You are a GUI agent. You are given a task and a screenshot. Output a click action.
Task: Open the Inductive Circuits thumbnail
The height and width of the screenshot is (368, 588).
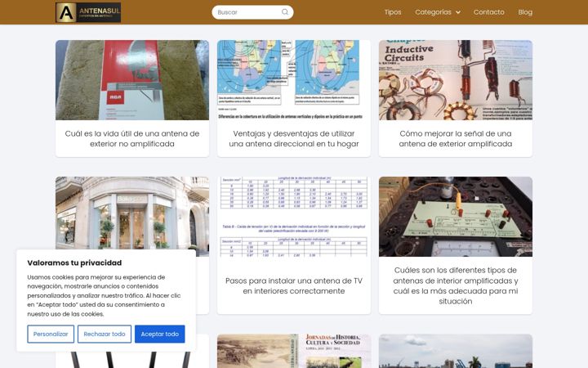click(455, 80)
